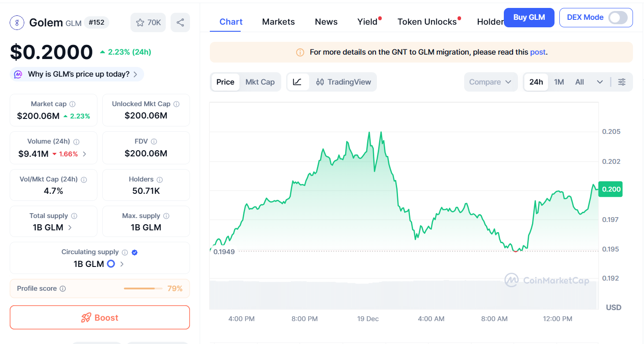Viewport: 644px width, 344px height.
Task: Open the News tab
Action: tap(326, 21)
